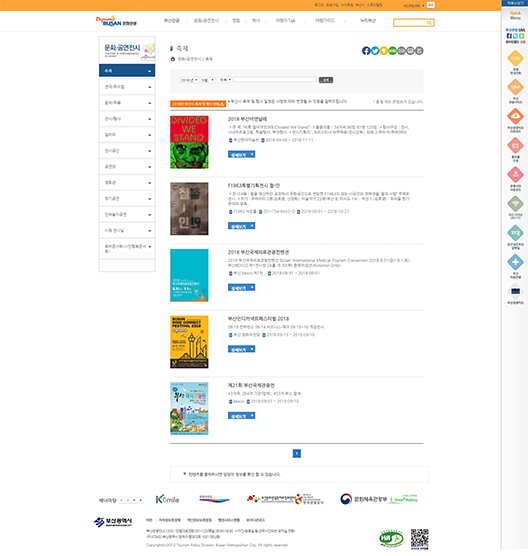Click the dark search button beside filter field
The height and width of the screenshot is (556, 528).
(x=326, y=80)
